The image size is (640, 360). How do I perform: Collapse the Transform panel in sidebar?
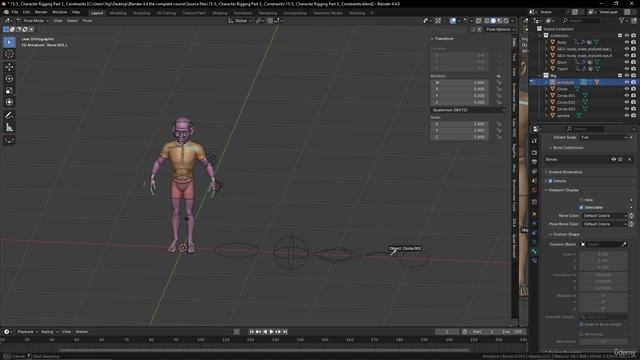click(442, 39)
